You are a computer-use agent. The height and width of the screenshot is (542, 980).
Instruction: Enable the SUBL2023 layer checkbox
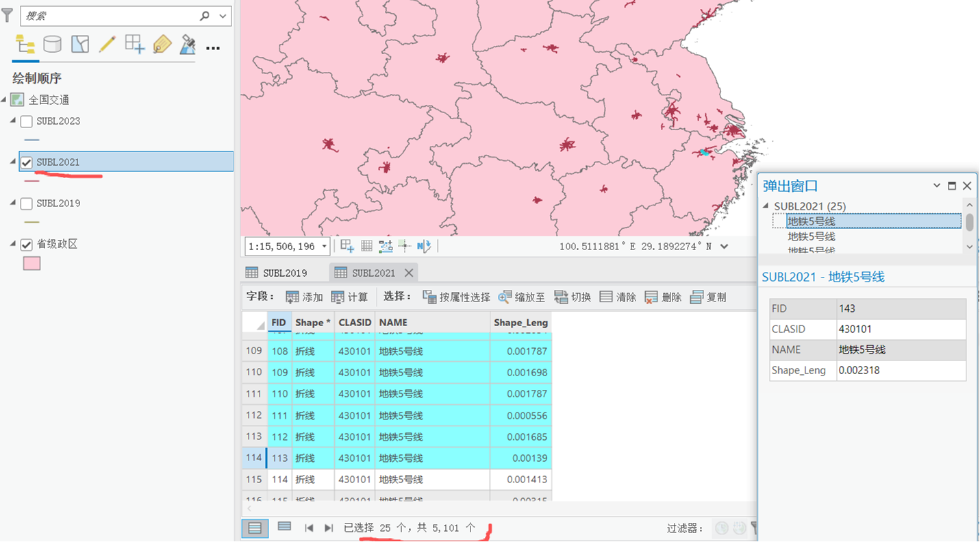(27, 121)
